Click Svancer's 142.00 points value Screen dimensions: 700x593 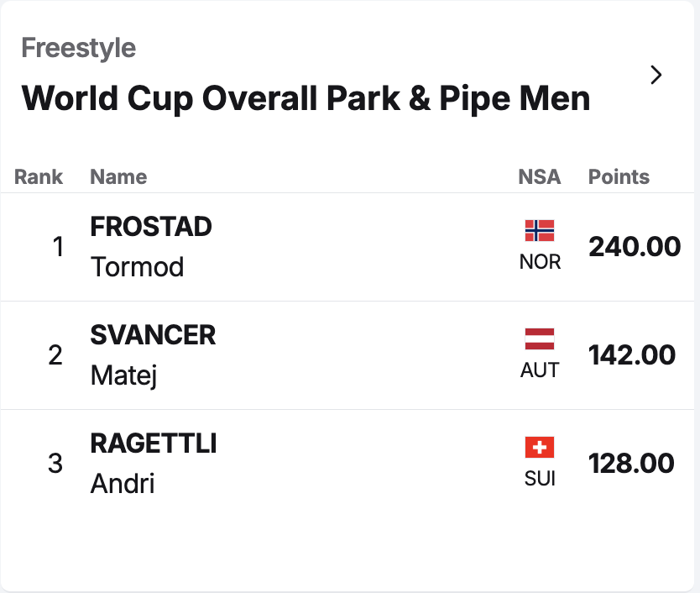pyautogui.click(x=632, y=355)
